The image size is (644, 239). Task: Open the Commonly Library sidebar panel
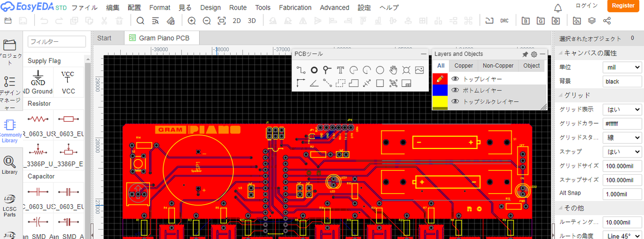[10, 131]
